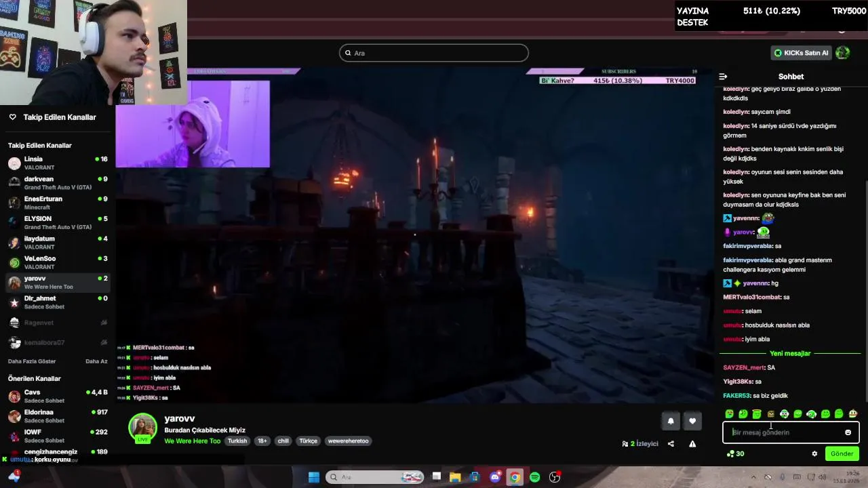Open chat settings gear icon
868x488 pixels.
pyautogui.click(x=814, y=454)
